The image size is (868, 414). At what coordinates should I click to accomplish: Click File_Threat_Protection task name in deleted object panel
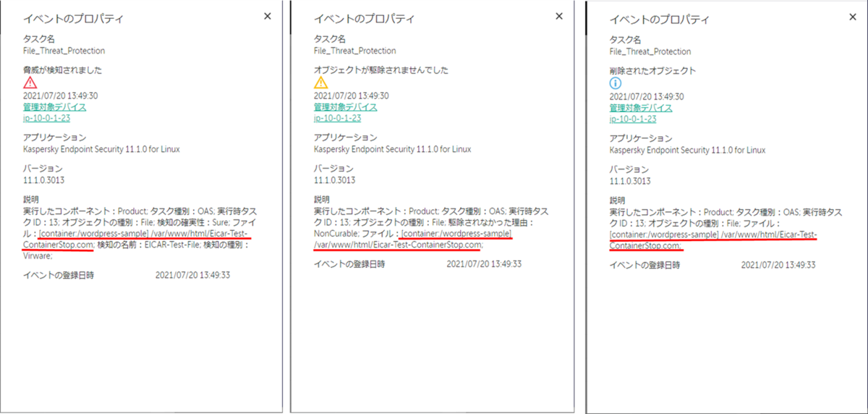click(x=650, y=51)
